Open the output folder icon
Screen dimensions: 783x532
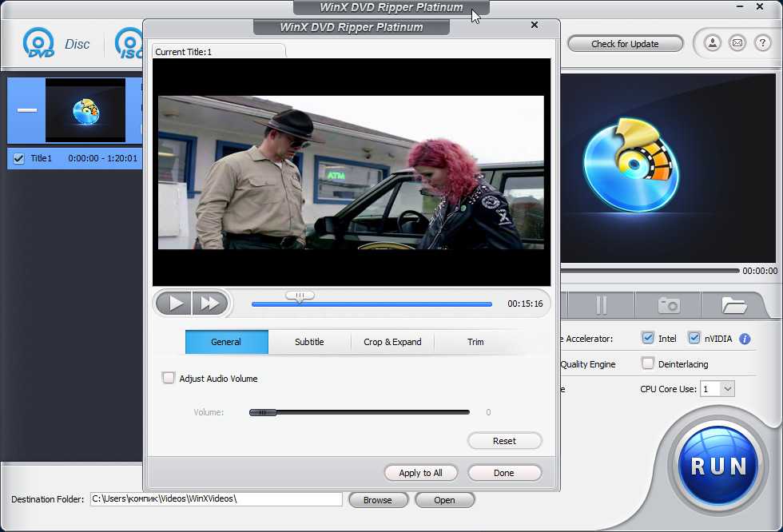click(733, 305)
